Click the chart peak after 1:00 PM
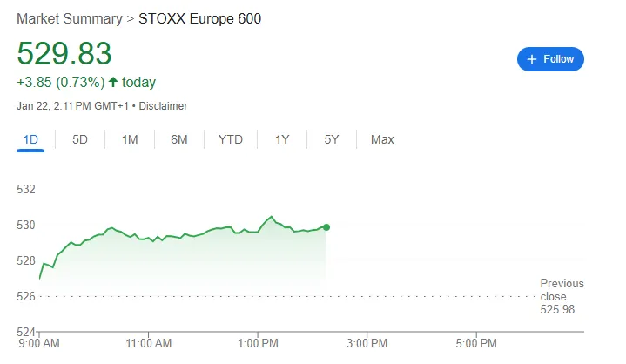 coord(271,217)
